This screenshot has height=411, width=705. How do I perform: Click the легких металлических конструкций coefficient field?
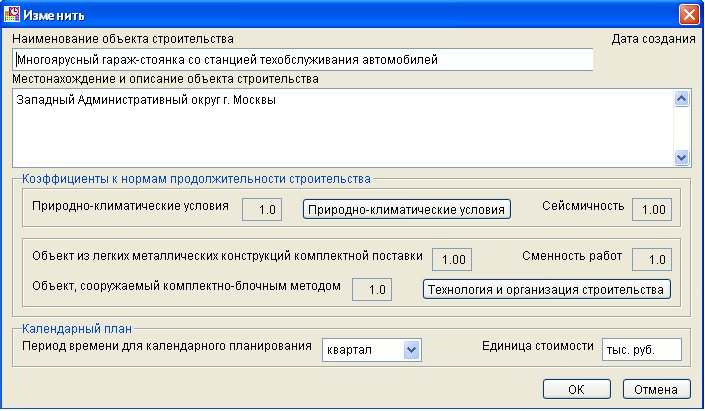(x=452, y=259)
